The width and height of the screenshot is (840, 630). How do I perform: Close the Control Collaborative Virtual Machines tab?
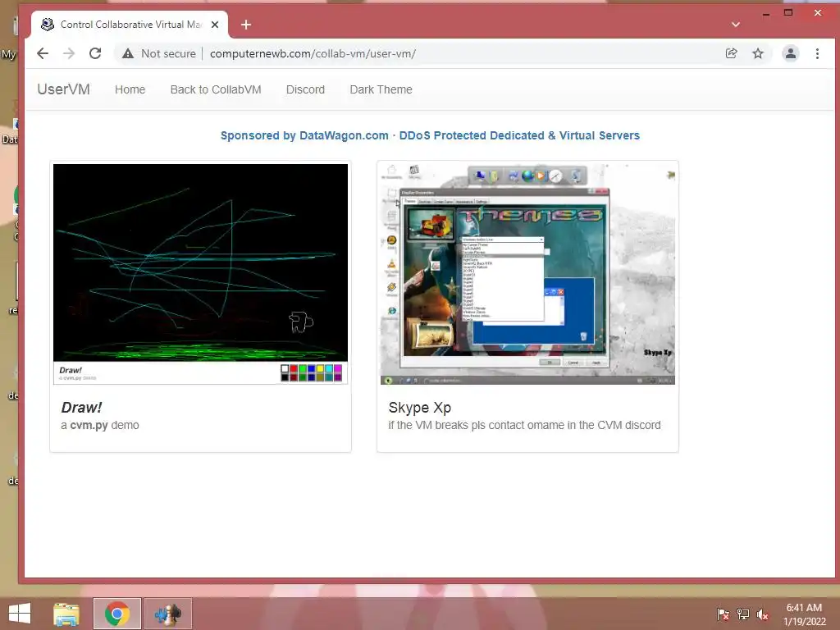point(215,25)
